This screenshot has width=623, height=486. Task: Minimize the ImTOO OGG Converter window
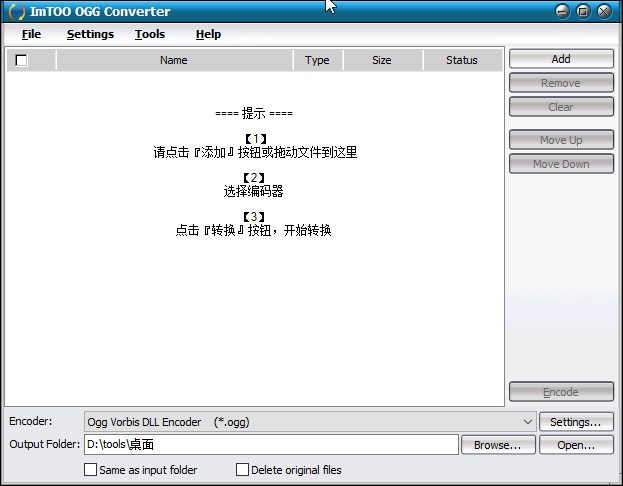[562, 12]
